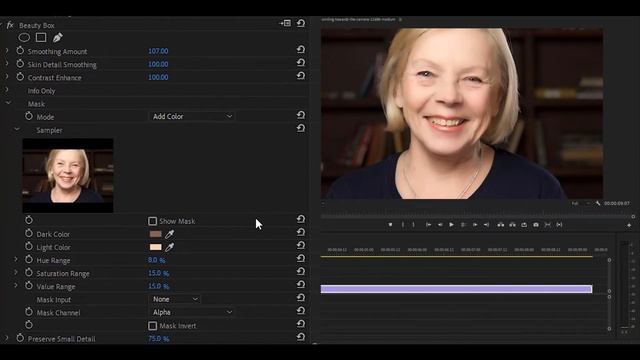Viewport: 640px width, 360px height.
Task: Open Beauty Box setup icon beside reset
Action: (285, 23)
